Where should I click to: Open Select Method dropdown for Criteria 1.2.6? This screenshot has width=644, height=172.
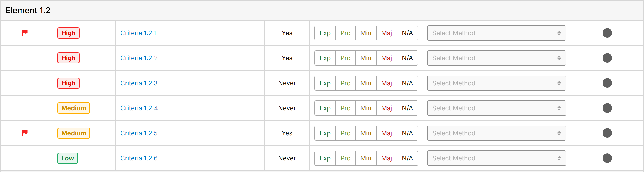(497, 158)
